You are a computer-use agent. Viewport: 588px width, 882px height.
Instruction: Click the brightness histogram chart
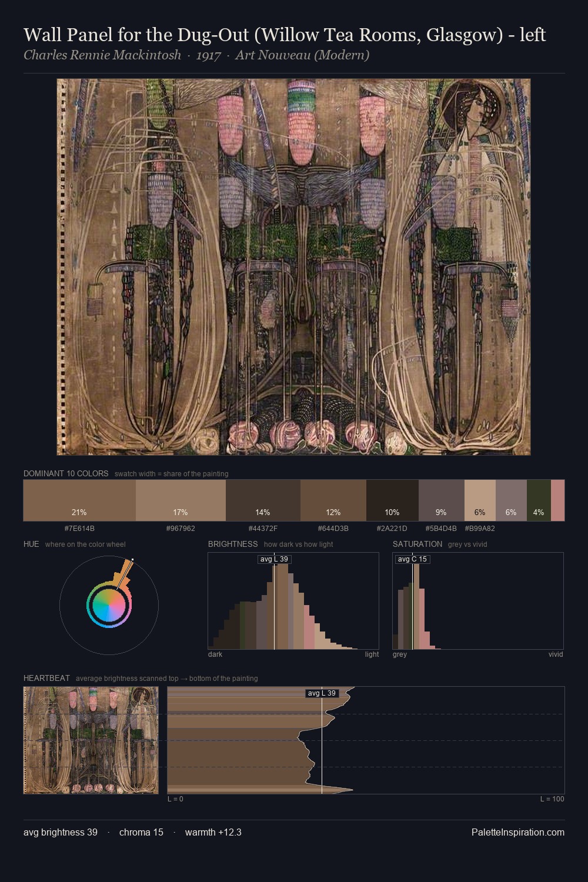(x=293, y=601)
